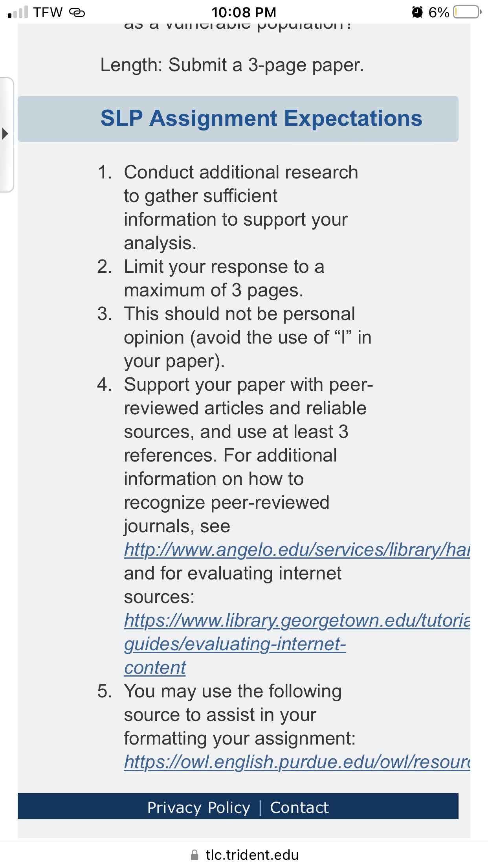Expand the left side panel arrow

pyautogui.click(x=6, y=134)
